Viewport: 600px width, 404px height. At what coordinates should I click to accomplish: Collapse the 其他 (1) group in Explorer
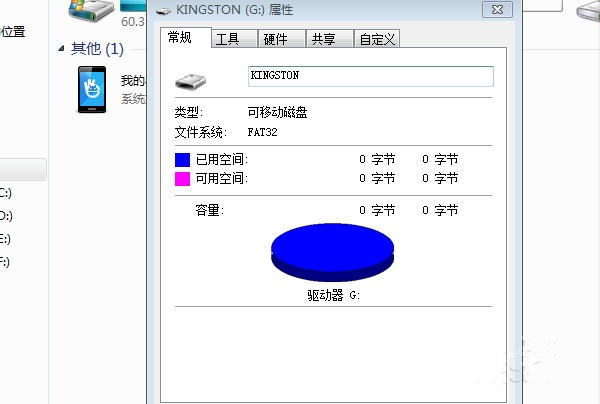pyautogui.click(x=61, y=49)
